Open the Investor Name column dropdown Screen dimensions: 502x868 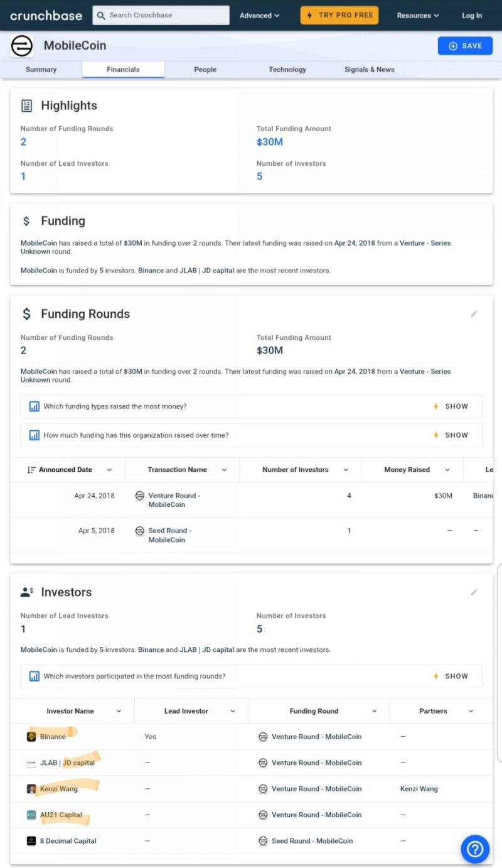click(x=119, y=711)
